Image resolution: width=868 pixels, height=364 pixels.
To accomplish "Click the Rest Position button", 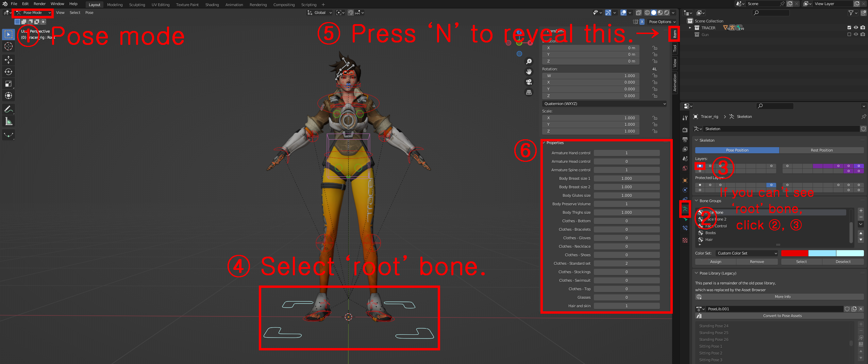I will [x=821, y=150].
